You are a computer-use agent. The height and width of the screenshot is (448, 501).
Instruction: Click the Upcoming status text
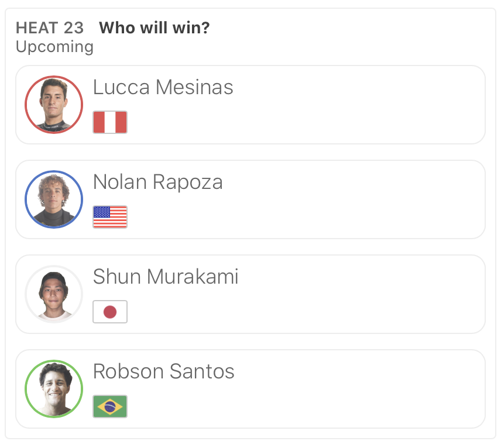[54, 47]
